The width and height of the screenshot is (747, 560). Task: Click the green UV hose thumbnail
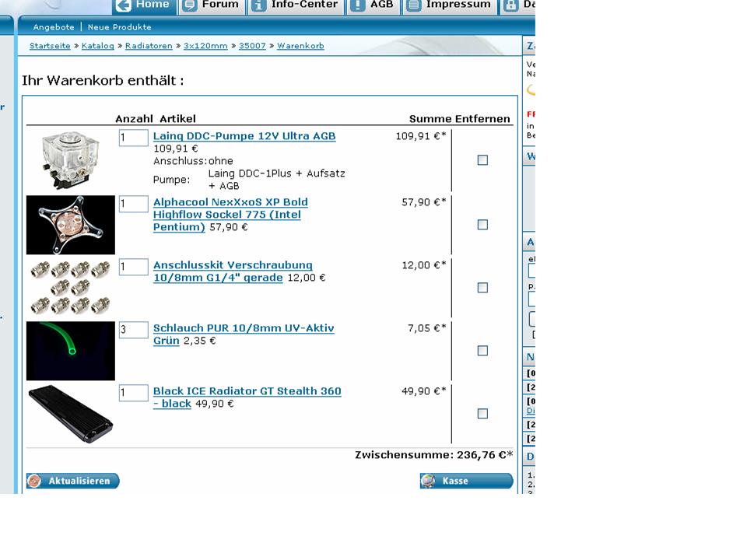pyautogui.click(x=71, y=351)
